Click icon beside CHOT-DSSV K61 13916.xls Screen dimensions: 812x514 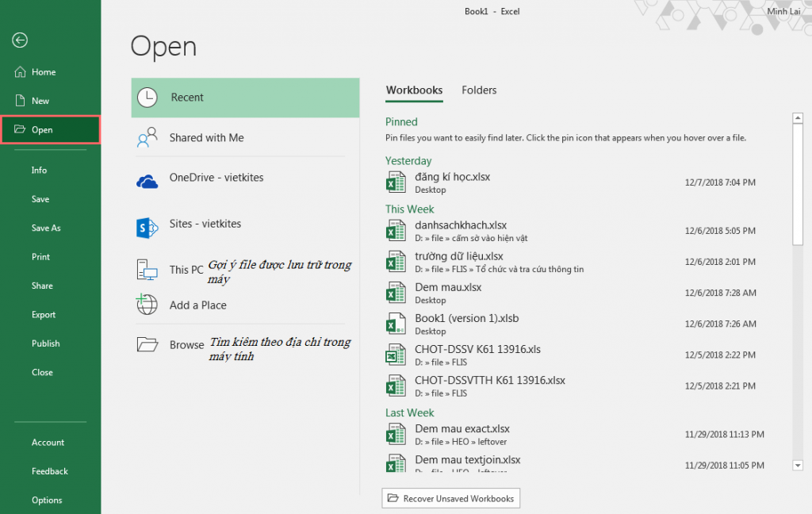point(396,355)
